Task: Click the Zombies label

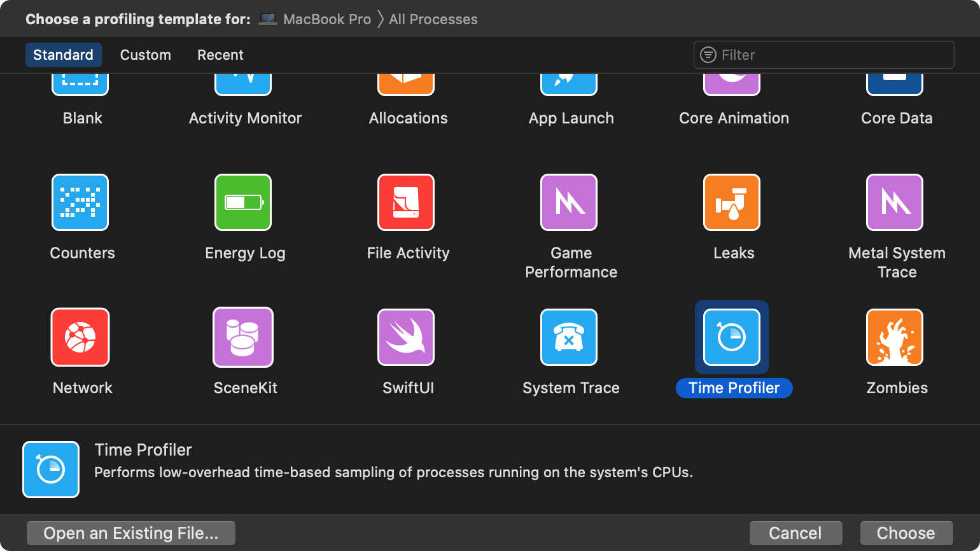Action: point(897,388)
